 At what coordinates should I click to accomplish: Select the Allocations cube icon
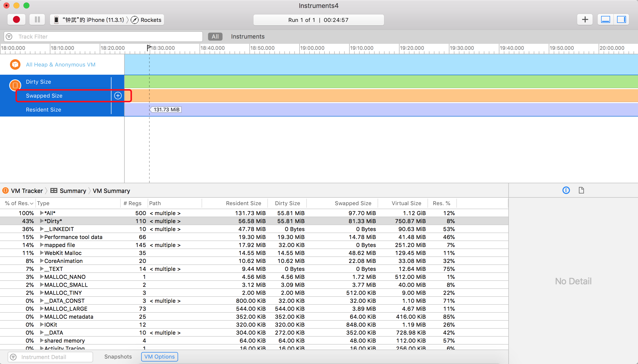(x=15, y=64)
